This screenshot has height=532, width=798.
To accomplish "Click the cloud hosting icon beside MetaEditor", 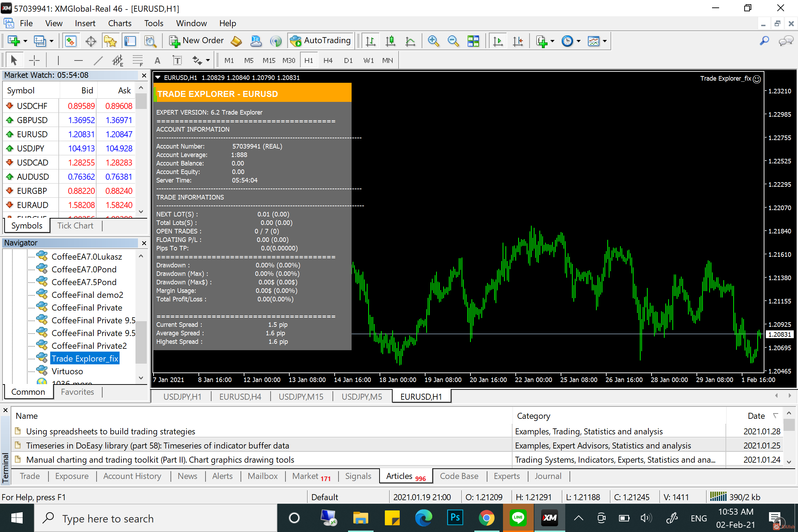I will 256,41.
